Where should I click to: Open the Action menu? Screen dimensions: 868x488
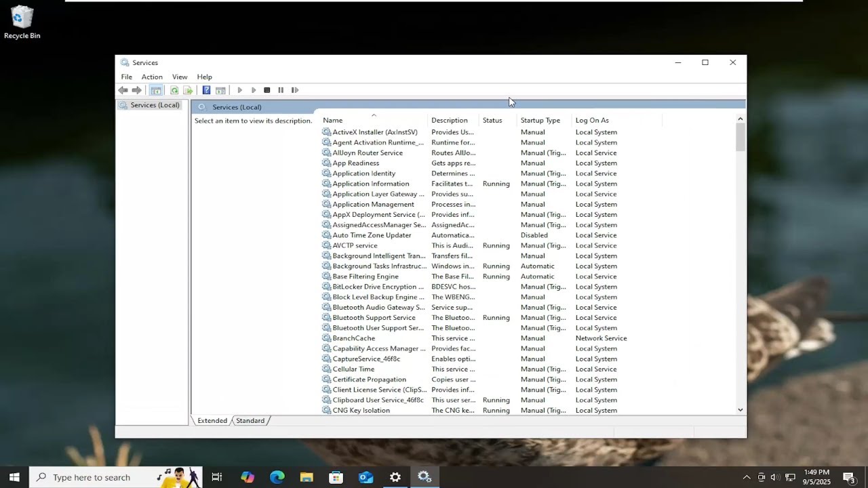(152, 77)
